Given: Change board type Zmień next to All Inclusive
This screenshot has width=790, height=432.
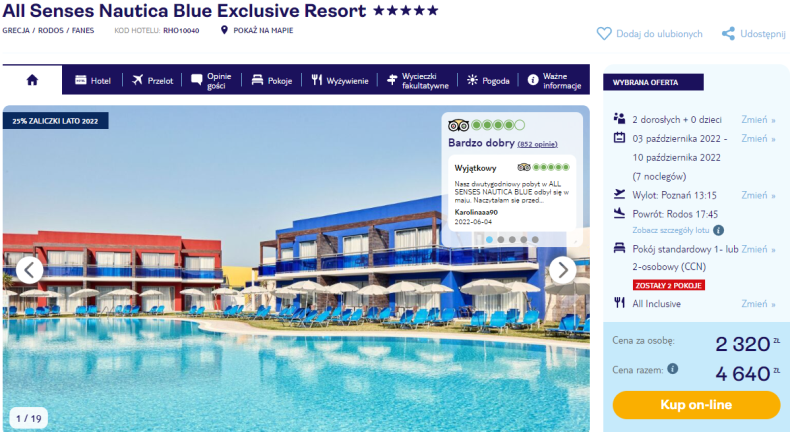Looking at the screenshot, I should (758, 303).
